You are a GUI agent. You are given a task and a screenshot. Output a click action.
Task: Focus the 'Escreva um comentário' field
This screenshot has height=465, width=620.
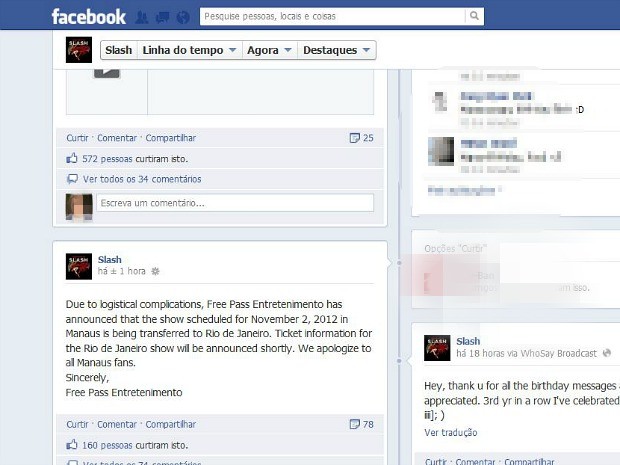235,203
